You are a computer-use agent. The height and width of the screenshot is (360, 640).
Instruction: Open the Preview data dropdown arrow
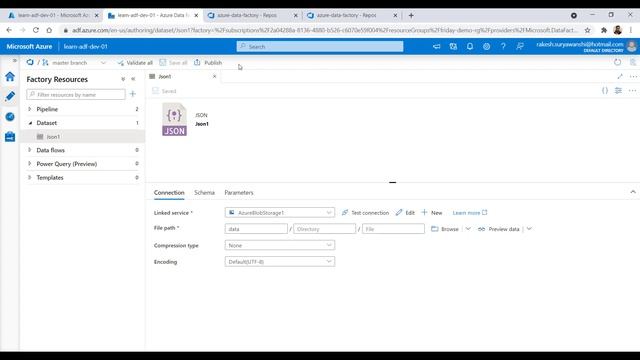[x=529, y=229]
